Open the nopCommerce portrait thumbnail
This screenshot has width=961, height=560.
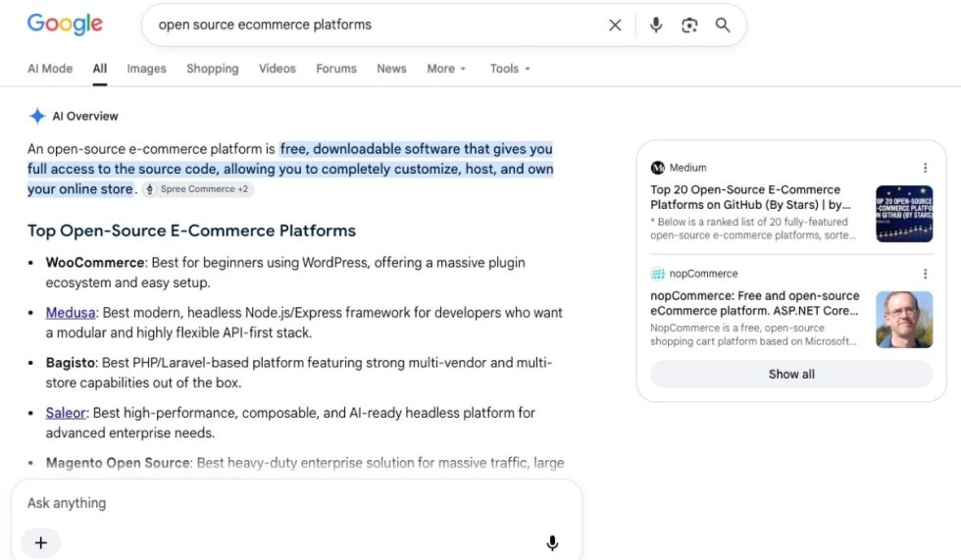pyautogui.click(x=904, y=320)
